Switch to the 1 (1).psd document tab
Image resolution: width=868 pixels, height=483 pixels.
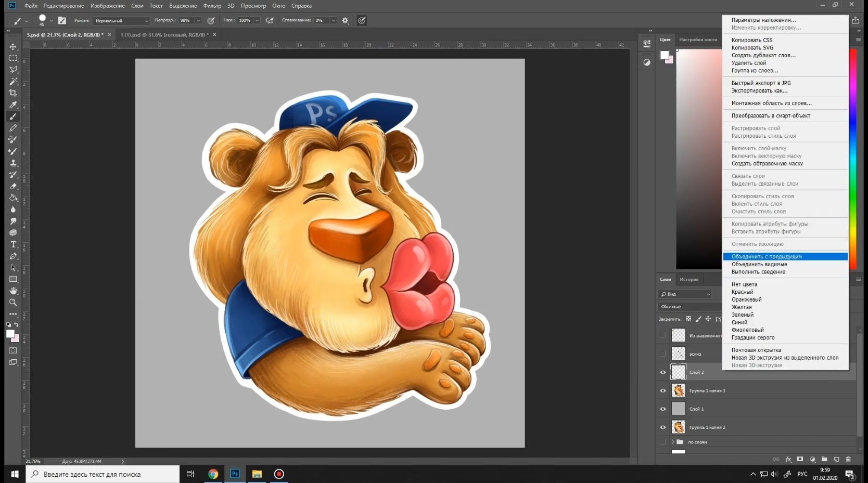pyautogui.click(x=164, y=35)
